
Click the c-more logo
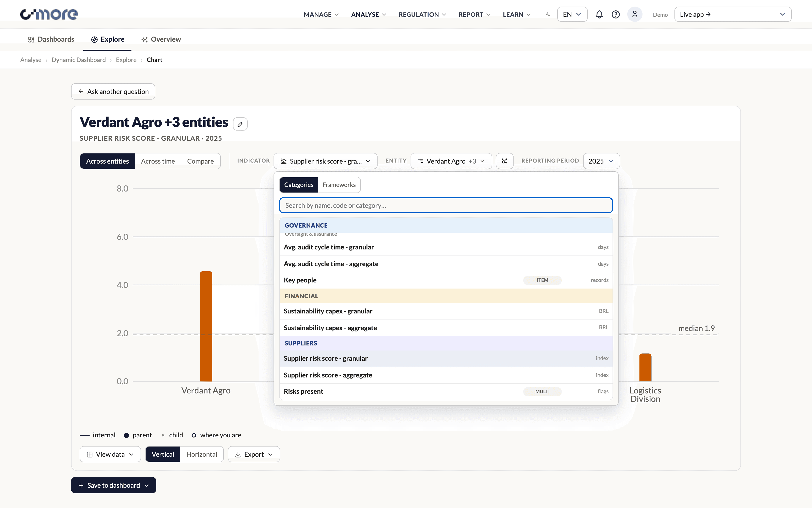49,14
